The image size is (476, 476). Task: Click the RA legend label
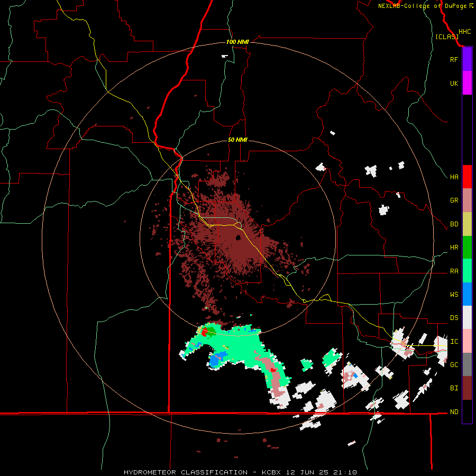tap(454, 271)
